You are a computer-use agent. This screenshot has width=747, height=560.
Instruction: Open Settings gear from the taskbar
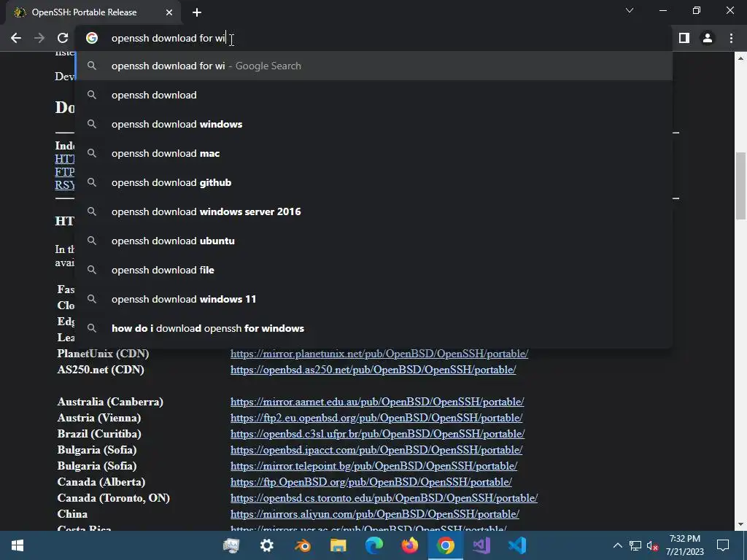point(267,545)
